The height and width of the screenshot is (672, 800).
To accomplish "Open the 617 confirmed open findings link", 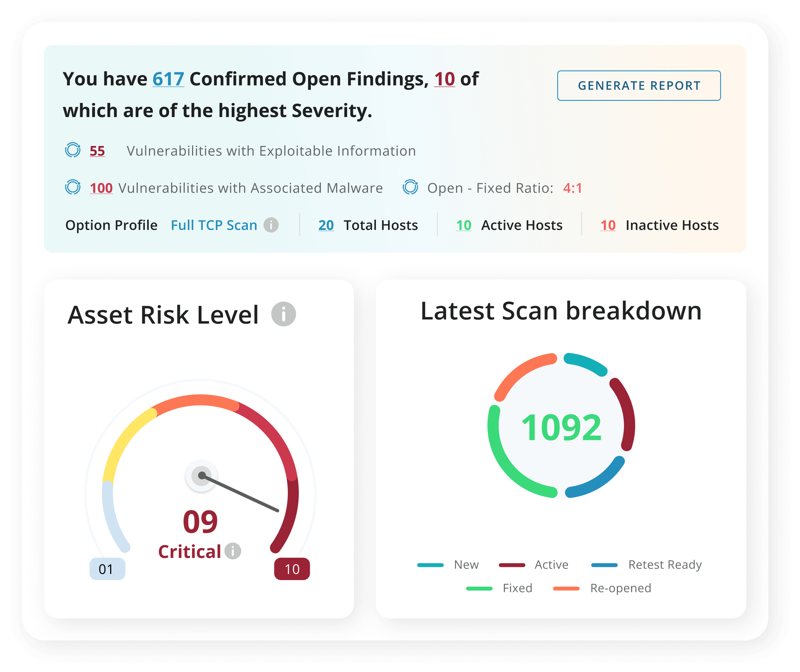I will pos(168,79).
